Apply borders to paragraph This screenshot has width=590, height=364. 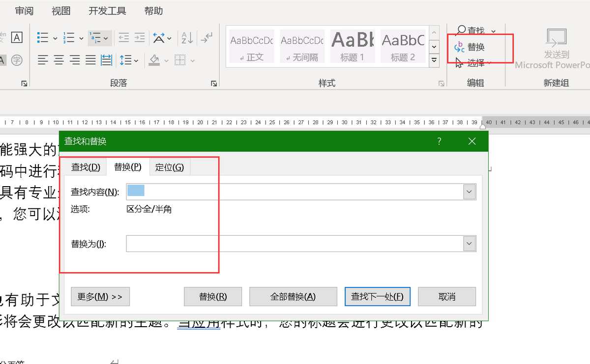180,60
